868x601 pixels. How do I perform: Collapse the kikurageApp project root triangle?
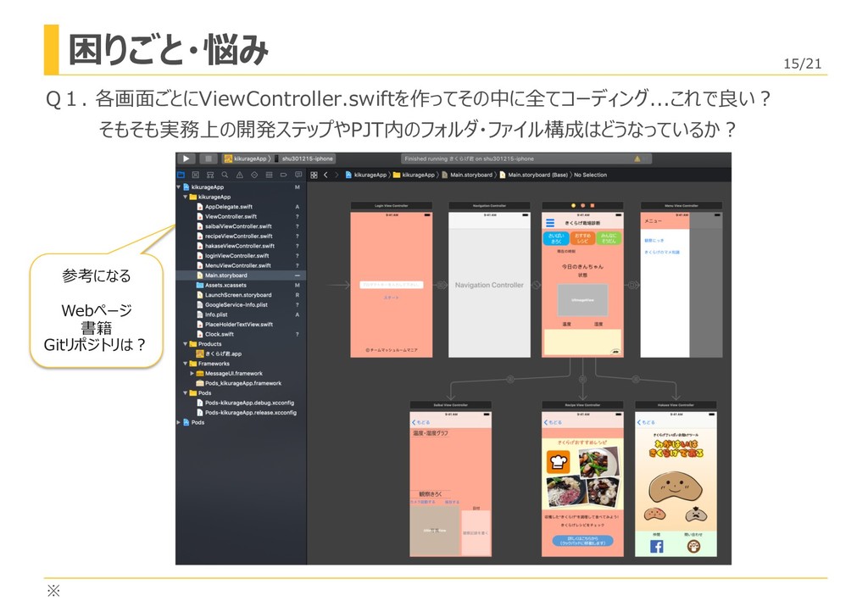click(x=179, y=187)
